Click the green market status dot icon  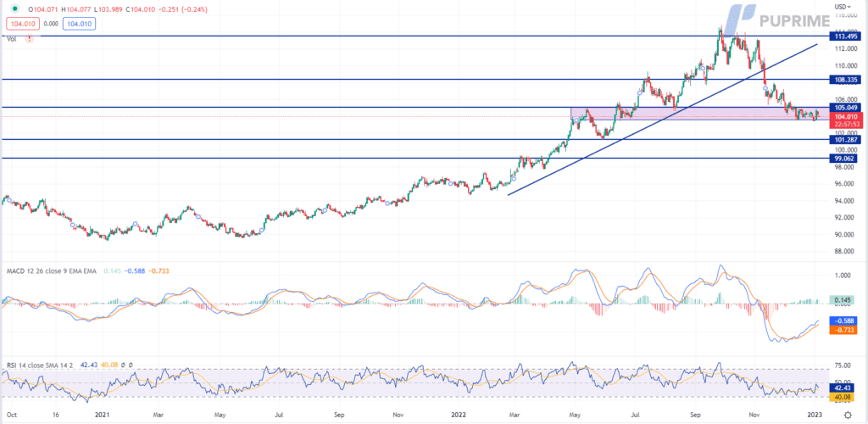pyautogui.click(x=14, y=9)
